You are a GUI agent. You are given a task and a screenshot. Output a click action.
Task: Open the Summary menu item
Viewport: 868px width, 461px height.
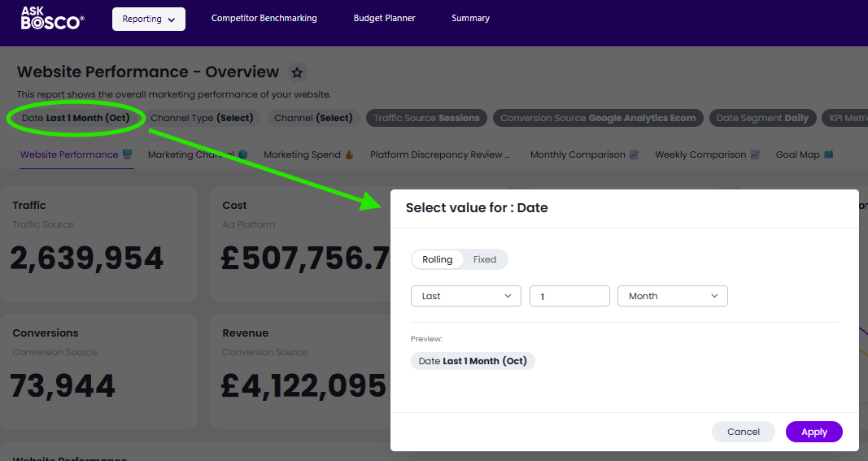point(470,18)
